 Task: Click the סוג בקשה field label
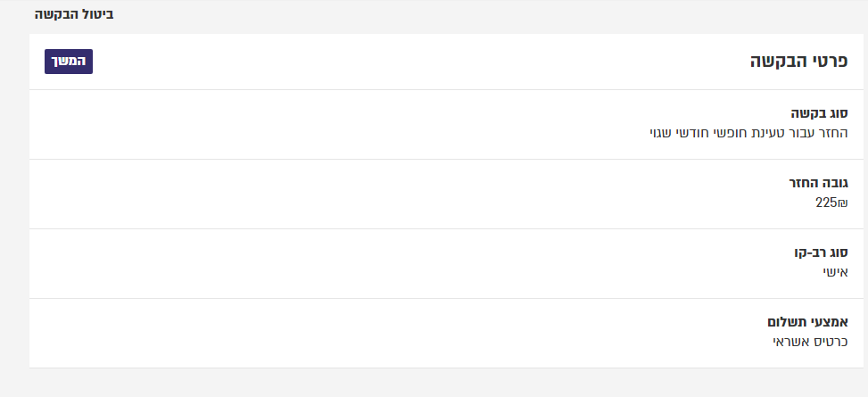click(x=819, y=113)
